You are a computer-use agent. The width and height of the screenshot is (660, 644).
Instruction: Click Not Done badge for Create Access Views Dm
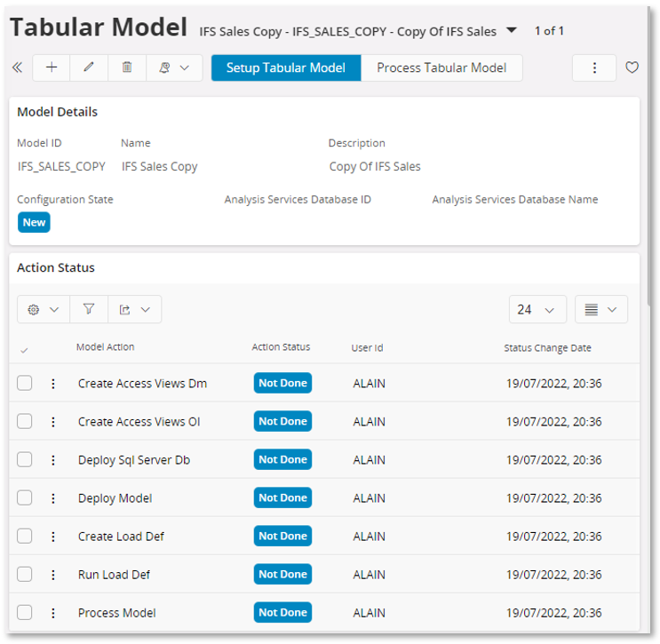[x=282, y=383]
